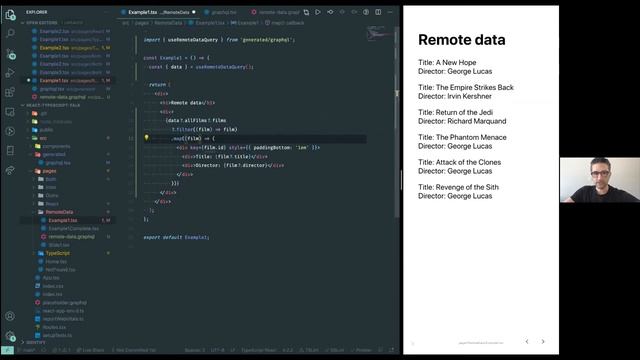The image size is (640, 360).
Task: Open Example1Complete.tsx in file tree
Action: click(73, 228)
